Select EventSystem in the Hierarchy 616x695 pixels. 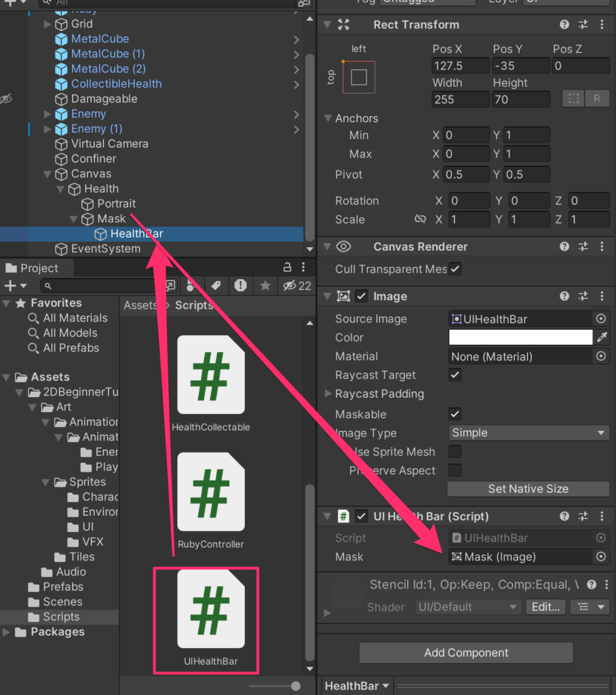tap(105, 248)
